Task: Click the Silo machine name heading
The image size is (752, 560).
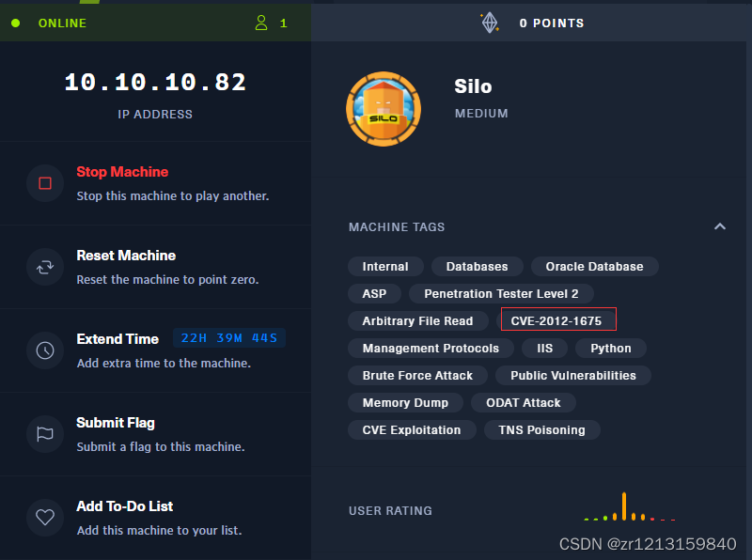Action: coord(474,86)
